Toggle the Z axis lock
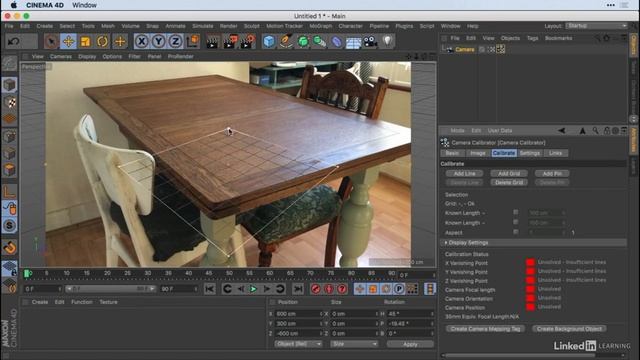This screenshot has width=640, height=360. point(175,41)
